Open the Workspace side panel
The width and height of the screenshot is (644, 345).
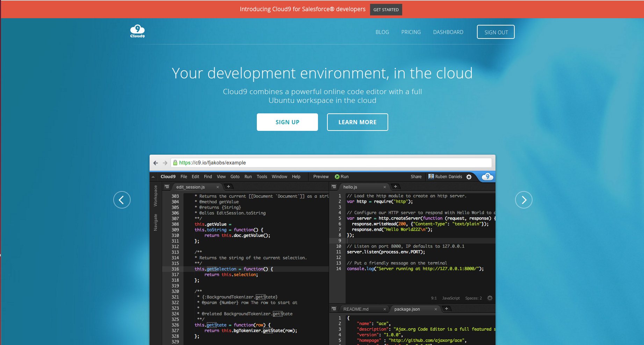point(155,196)
